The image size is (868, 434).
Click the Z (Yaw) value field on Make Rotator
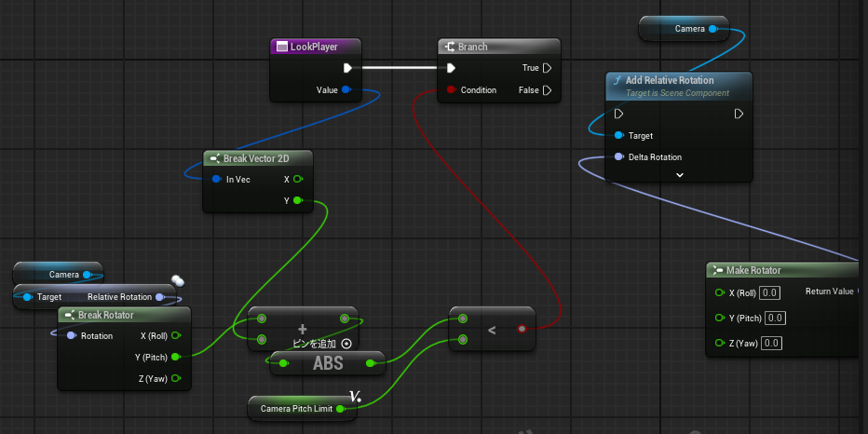pos(770,344)
